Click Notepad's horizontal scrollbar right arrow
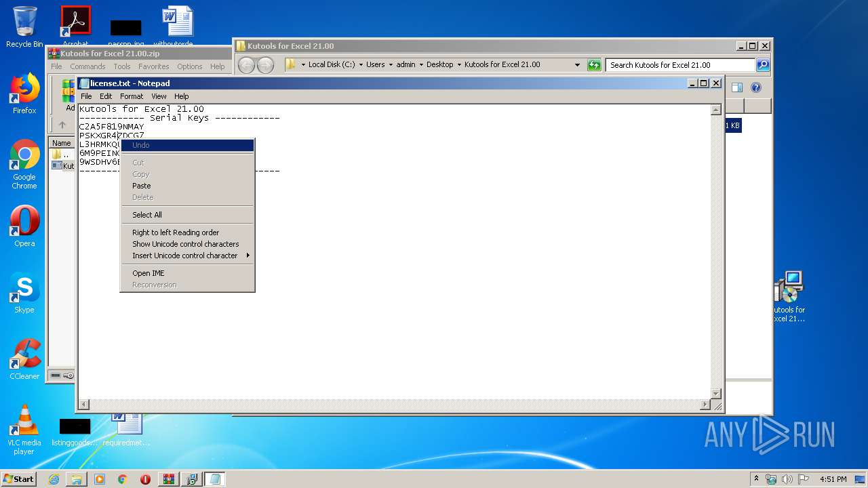This screenshot has width=868, height=488. pos(705,405)
